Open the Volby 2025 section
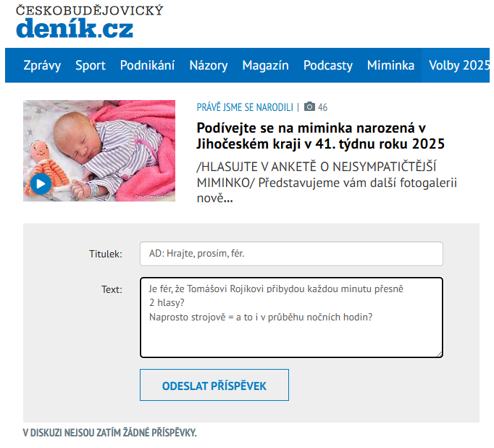The image size is (494, 448). [x=459, y=65]
